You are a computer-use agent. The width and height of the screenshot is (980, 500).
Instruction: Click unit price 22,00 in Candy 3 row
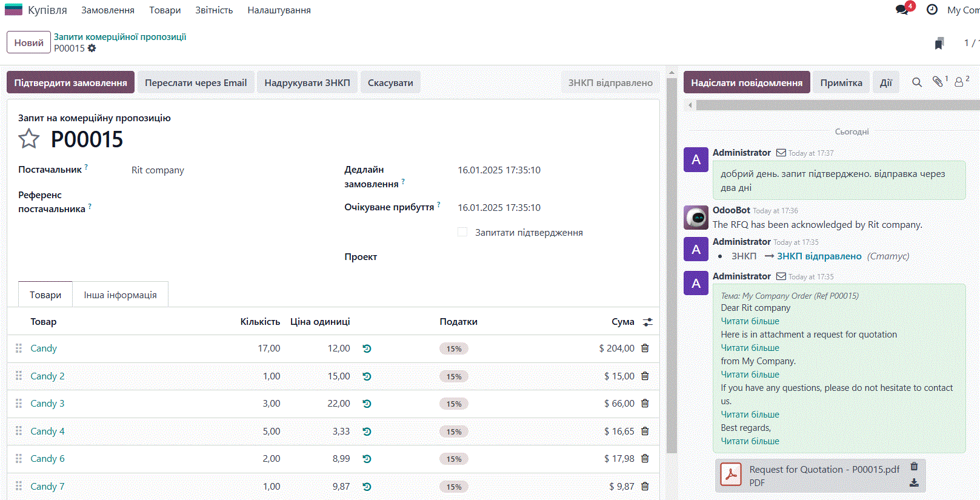click(339, 404)
